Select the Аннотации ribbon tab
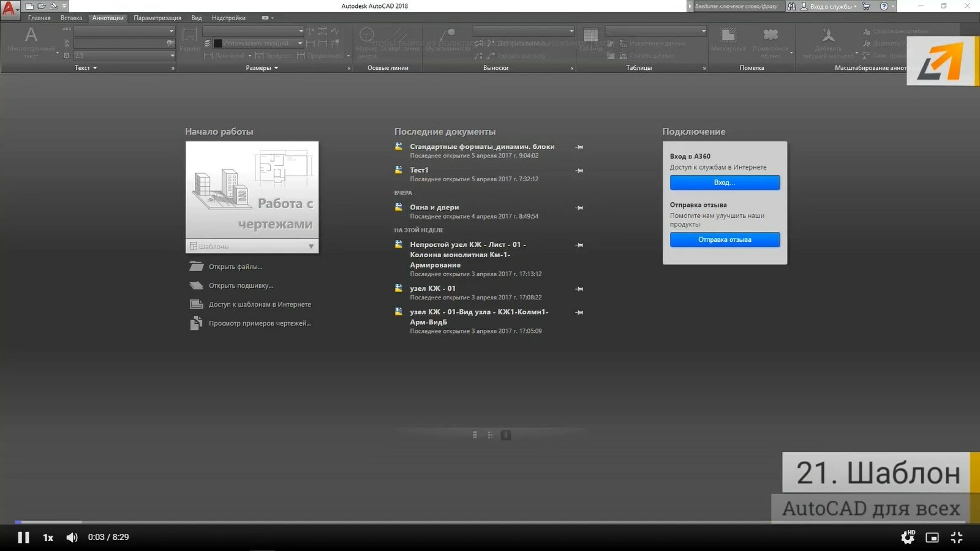The width and height of the screenshot is (980, 551). [x=108, y=18]
